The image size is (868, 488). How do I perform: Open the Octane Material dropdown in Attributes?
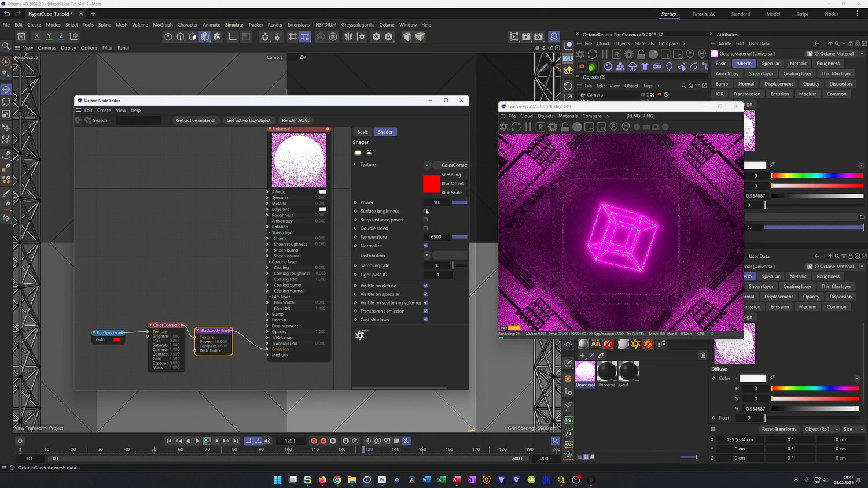click(x=862, y=54)
